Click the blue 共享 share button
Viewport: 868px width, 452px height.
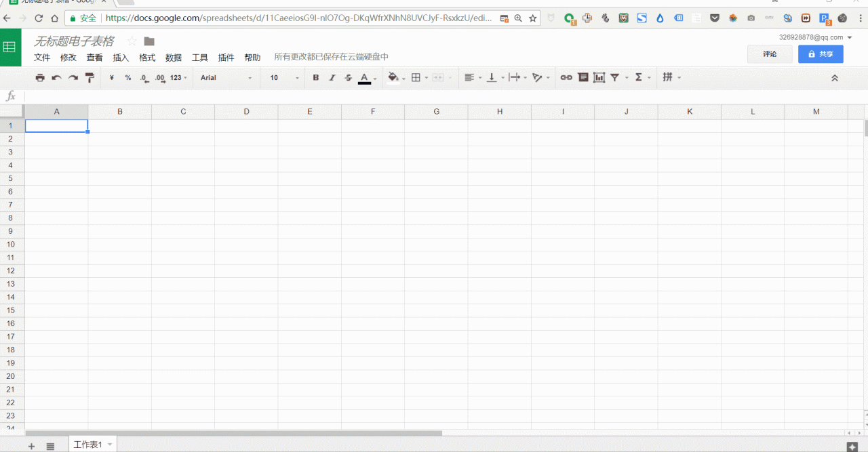coord(821,54)
